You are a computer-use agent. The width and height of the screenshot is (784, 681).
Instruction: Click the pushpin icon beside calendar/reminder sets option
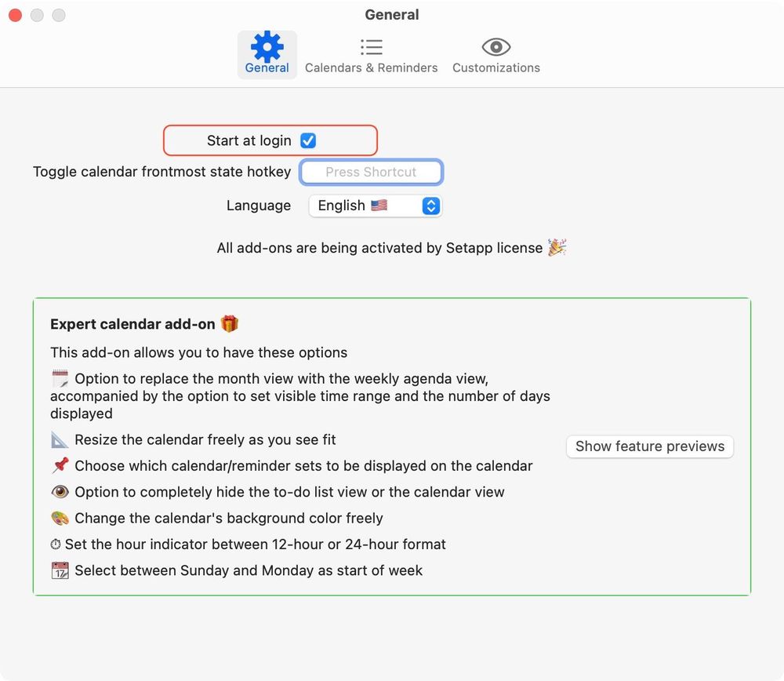[60, 465]
